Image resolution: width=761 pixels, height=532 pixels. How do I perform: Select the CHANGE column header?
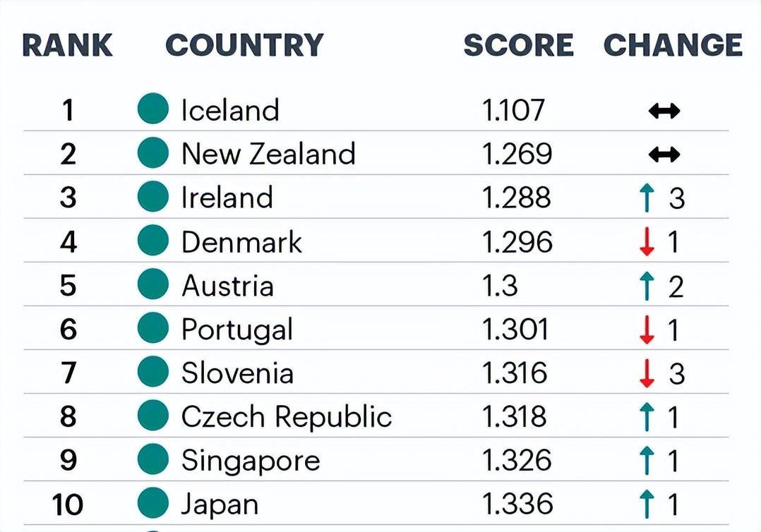[x=673, y=45]
